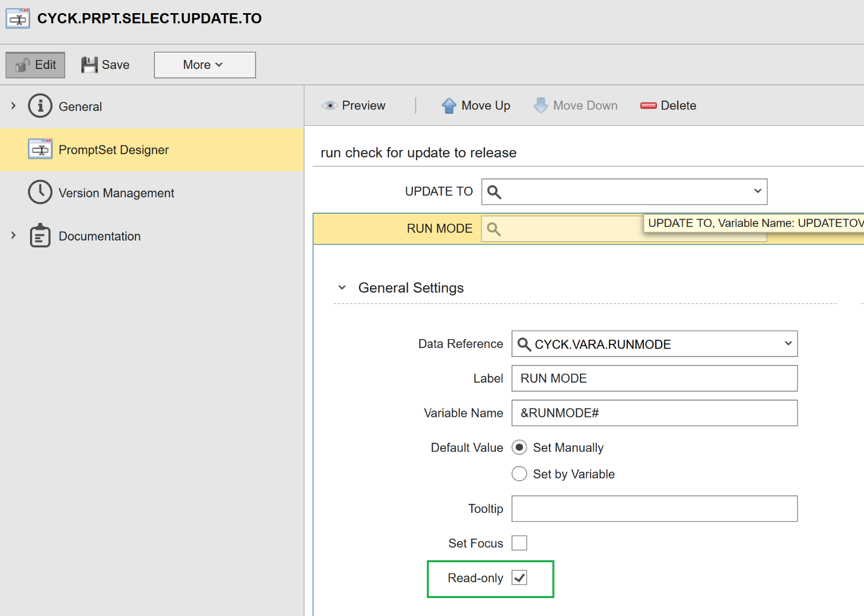864x616 pixels.
Task: Click the Variable Name input field
Action: point(654,413)
